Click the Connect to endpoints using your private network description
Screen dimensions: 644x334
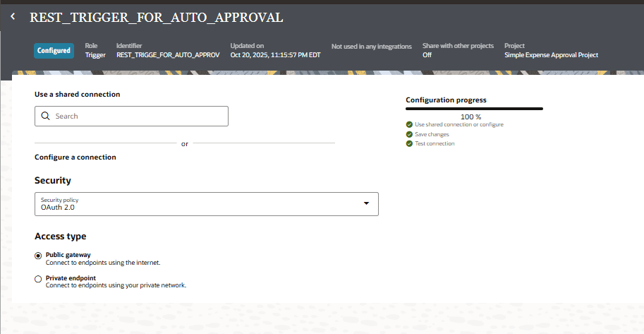tap(116, 285)
